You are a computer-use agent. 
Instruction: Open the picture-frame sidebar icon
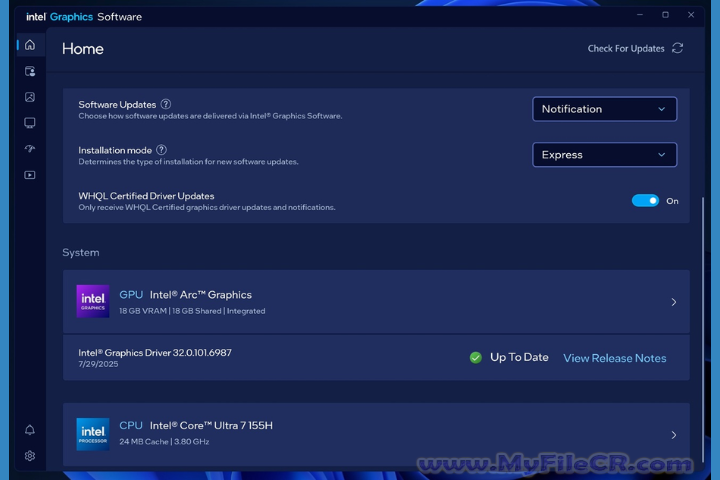[x=30, y=97]
